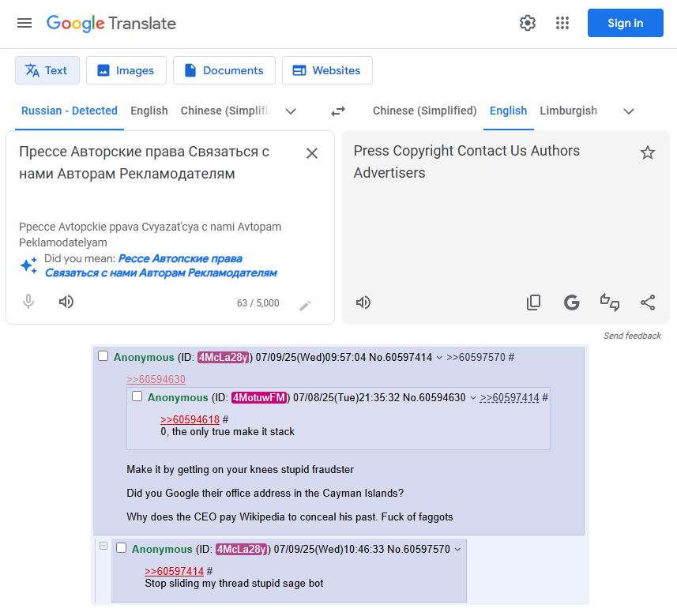Switch to Text translation mode
Viewport: 677px width, 616px height.
click(47, 70)
